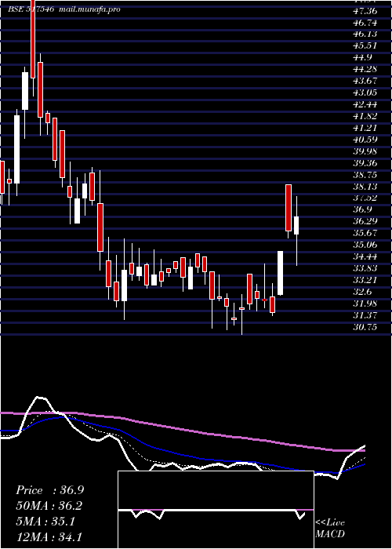The height and width of the screenshot is (549, 392).
Task: Click the 33.83 price axis label
Action: tap(365, 268)
